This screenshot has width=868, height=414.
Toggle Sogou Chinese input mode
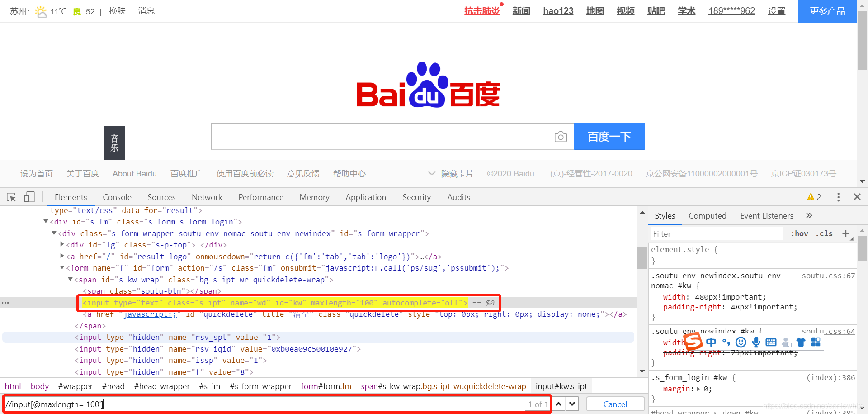[711, 342]
